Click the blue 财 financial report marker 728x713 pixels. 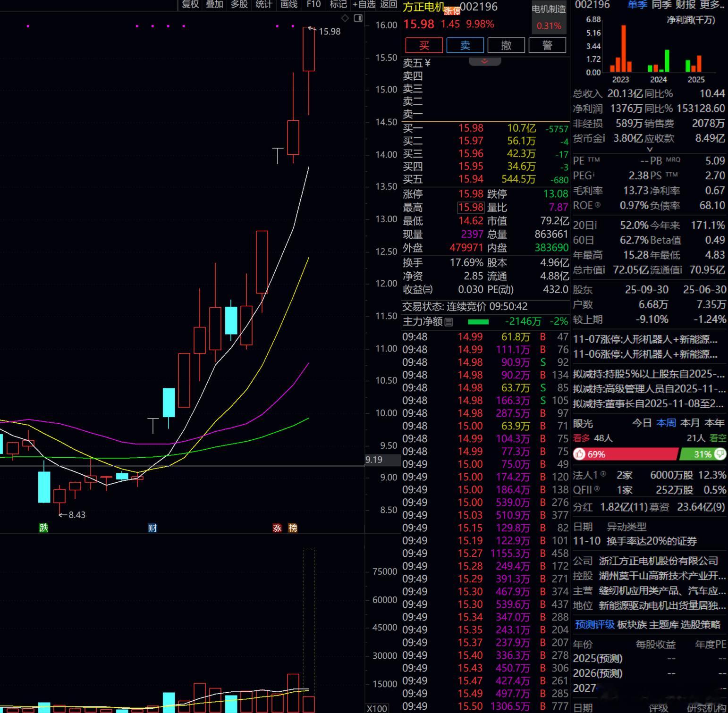pos(152,528)
